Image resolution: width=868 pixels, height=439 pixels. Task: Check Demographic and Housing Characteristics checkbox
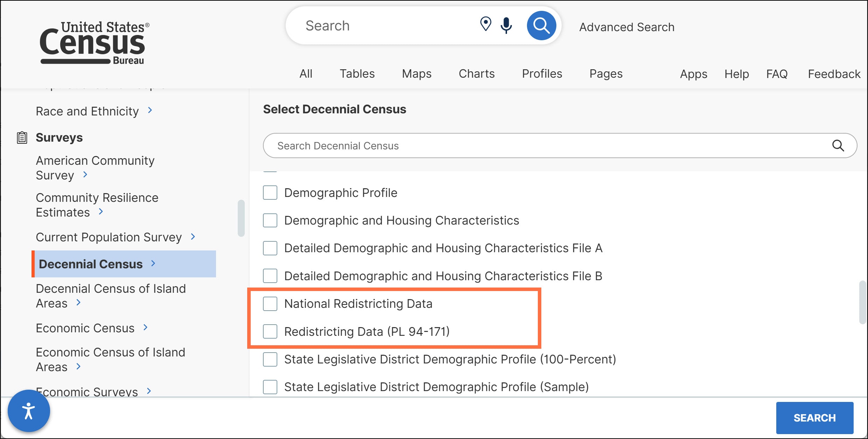pyautogui.click(x=270, y=220)
